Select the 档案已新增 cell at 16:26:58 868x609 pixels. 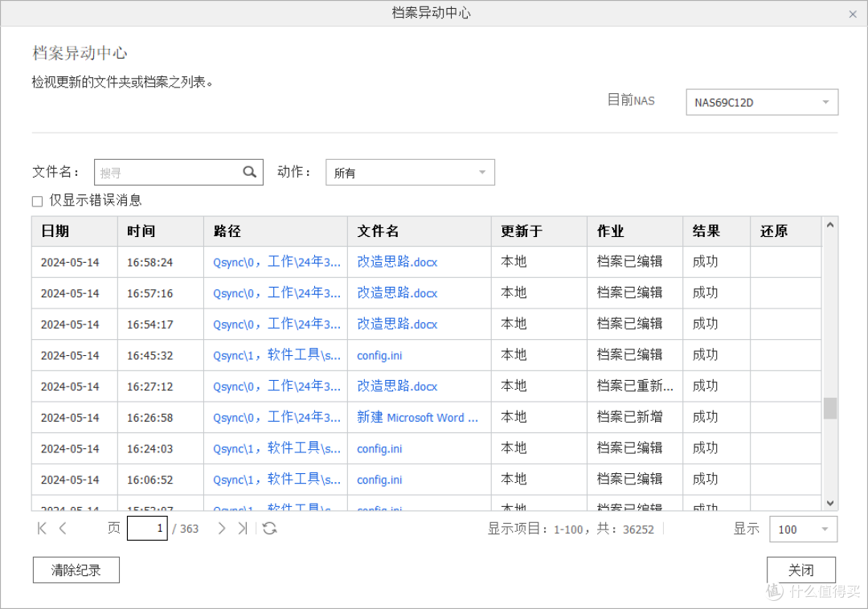(x=635, y=418)
